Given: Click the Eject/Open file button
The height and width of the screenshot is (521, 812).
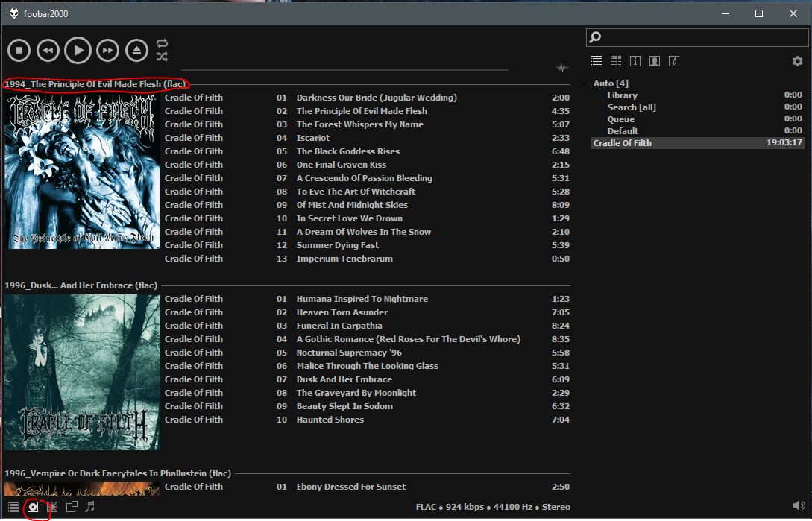Looking at the screenshot, I should [x=136, y=51].
